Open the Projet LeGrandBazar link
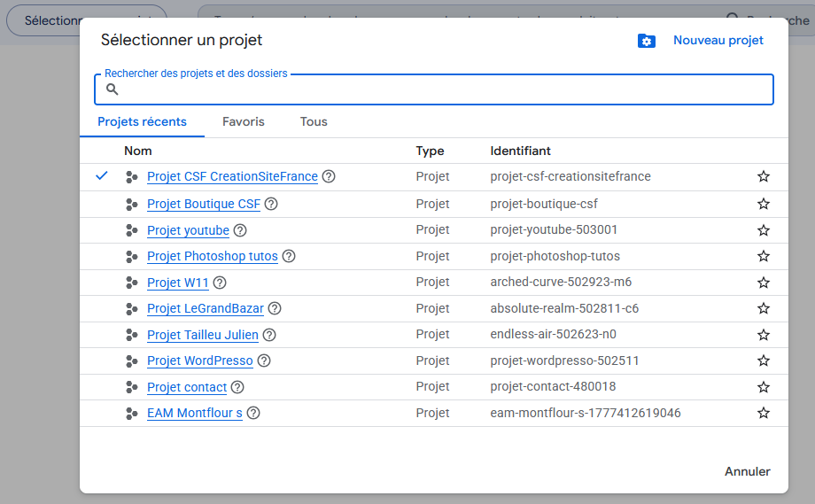815x504 pixels. coord(206,308)
